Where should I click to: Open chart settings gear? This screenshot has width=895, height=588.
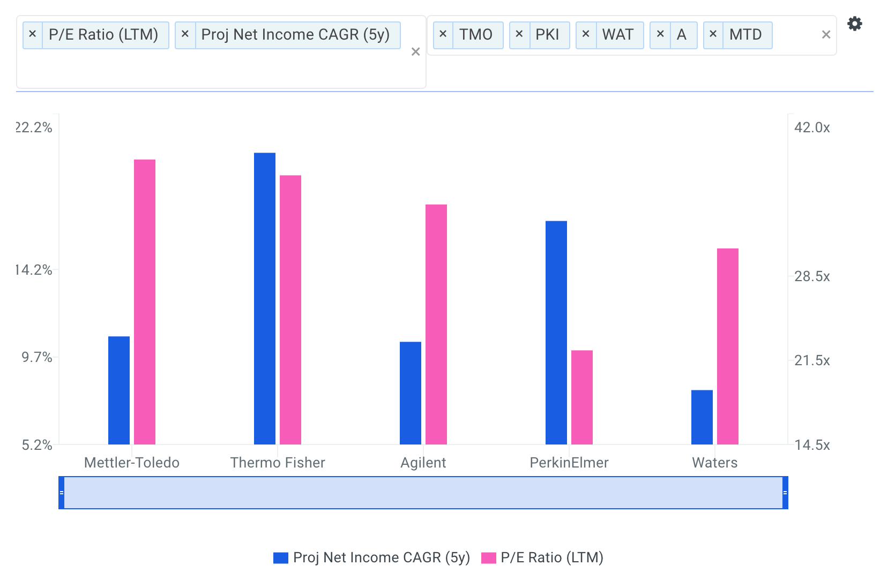point(855,24)
